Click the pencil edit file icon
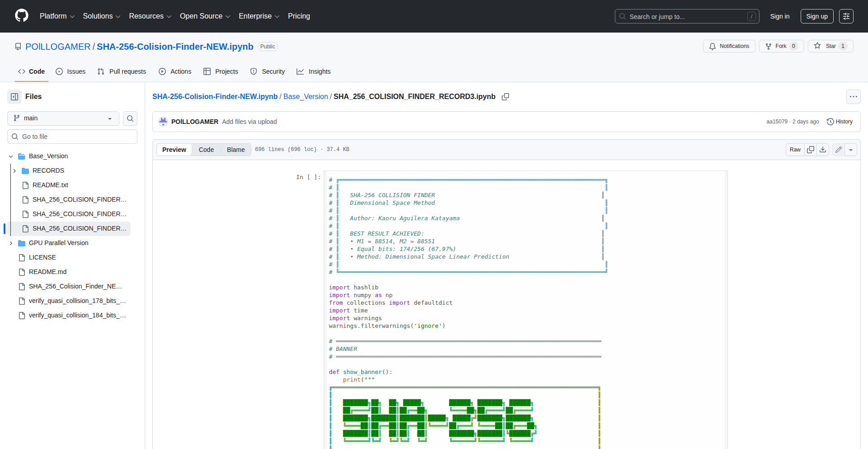868x449 pixels. click(839, 150)
